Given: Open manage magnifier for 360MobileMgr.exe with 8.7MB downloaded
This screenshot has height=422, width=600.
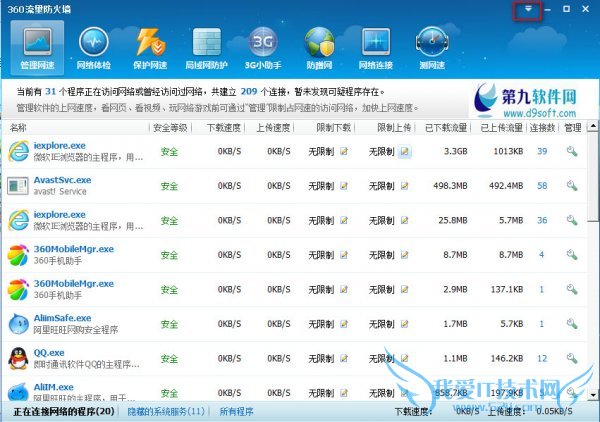Looking at the screenshot, I should [572, 255].
